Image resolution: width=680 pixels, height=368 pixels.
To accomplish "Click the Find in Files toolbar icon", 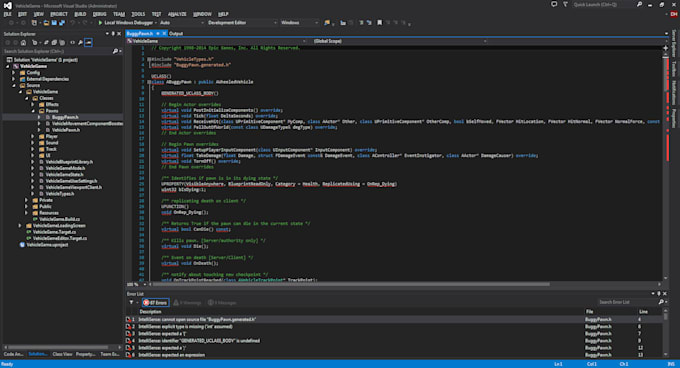I will click(x=327, y=23).
